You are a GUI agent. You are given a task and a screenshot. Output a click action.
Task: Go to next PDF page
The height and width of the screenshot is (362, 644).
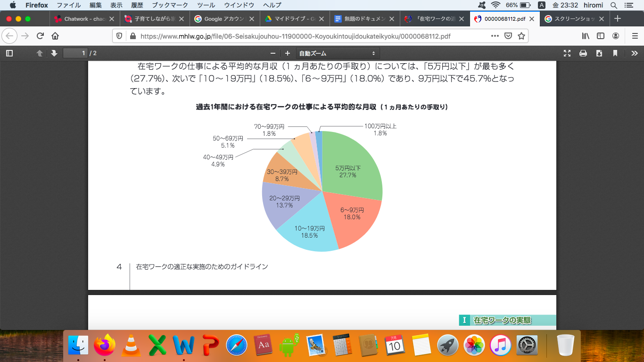click(54, 53)
